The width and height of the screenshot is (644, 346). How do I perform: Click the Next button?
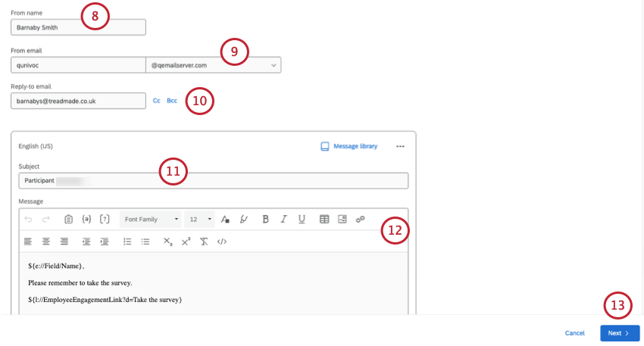(x=620, y=333)
